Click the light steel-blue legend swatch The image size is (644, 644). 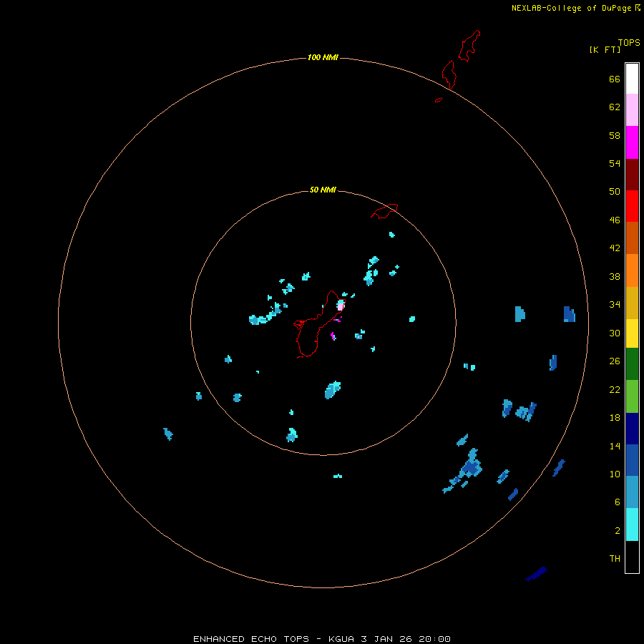pyautogui.click(x=632, y=492)
